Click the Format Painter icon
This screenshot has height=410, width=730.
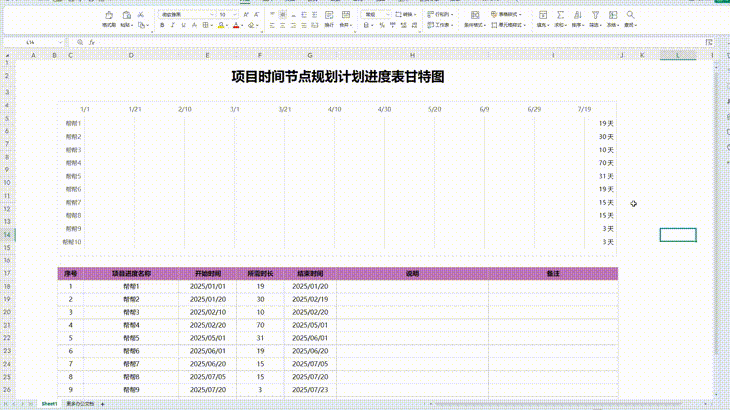[108, 18]
